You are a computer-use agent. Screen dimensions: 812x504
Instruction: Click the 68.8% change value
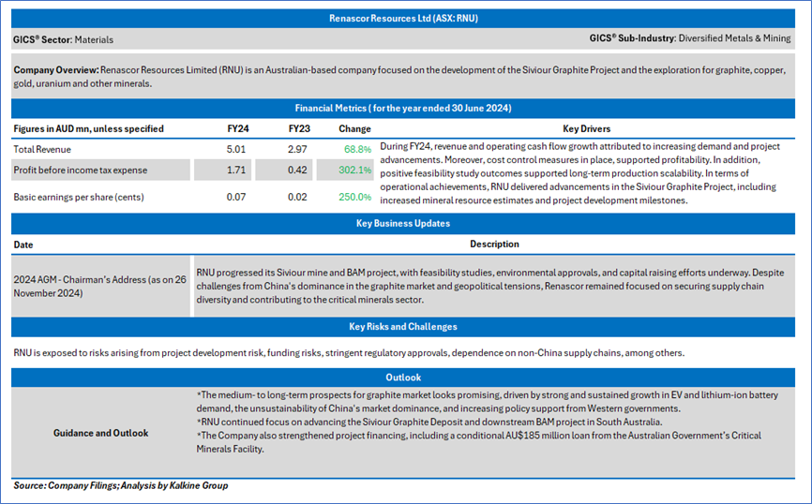[358, 150]
